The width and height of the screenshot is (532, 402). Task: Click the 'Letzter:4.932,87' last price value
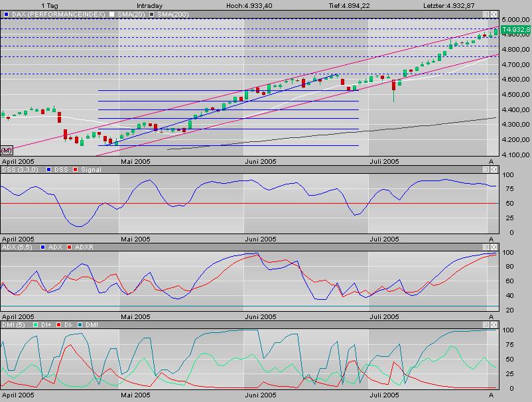[449, 6]
